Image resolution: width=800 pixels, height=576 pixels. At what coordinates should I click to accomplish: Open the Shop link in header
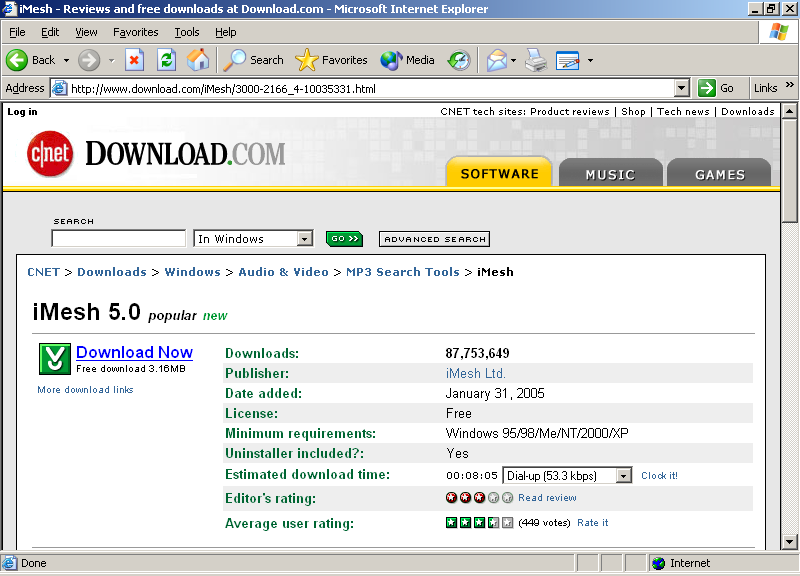[x=633, y=111]
